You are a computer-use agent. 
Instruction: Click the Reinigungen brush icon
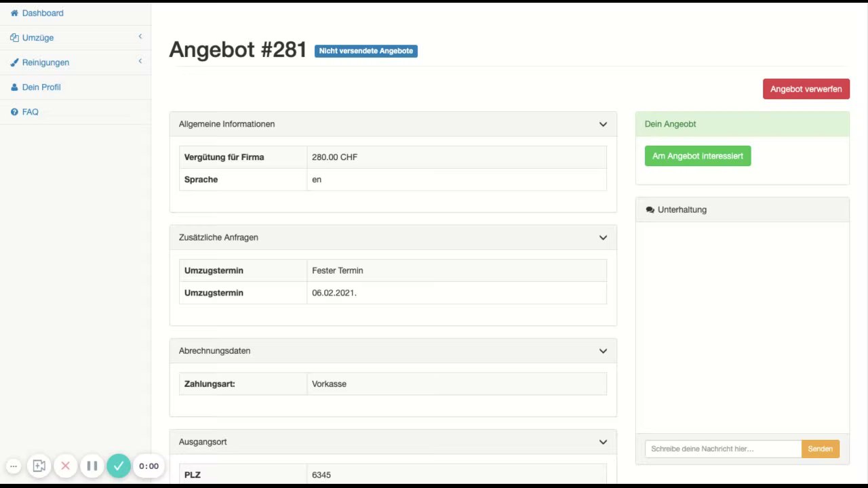[14, 62]
